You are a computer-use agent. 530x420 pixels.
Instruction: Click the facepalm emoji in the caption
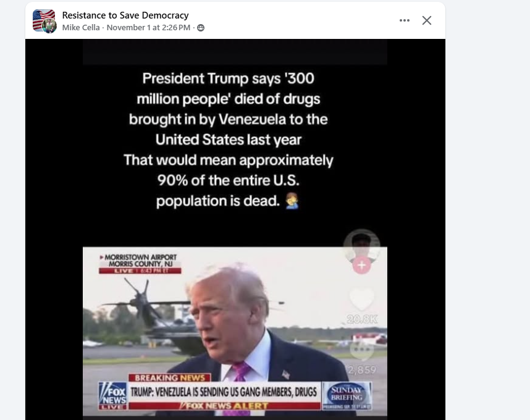292,201
